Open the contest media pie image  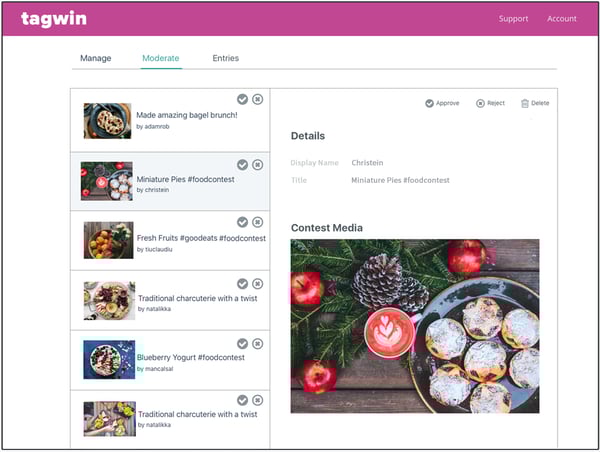[415, 326]
